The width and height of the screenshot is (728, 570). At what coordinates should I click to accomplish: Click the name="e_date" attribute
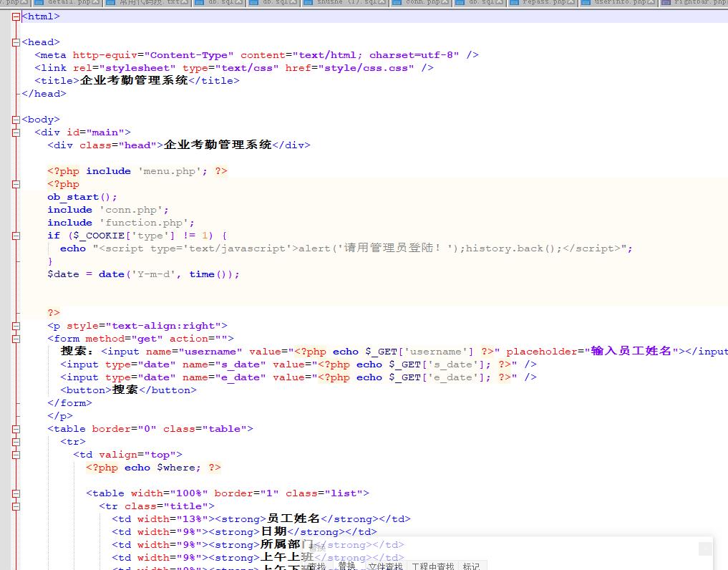coord(224,377)
